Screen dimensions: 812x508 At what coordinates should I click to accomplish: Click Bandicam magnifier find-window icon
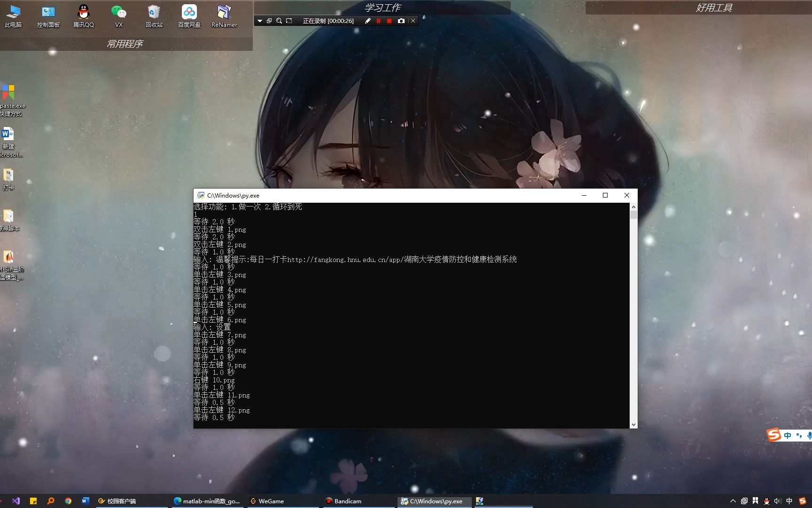279,21
